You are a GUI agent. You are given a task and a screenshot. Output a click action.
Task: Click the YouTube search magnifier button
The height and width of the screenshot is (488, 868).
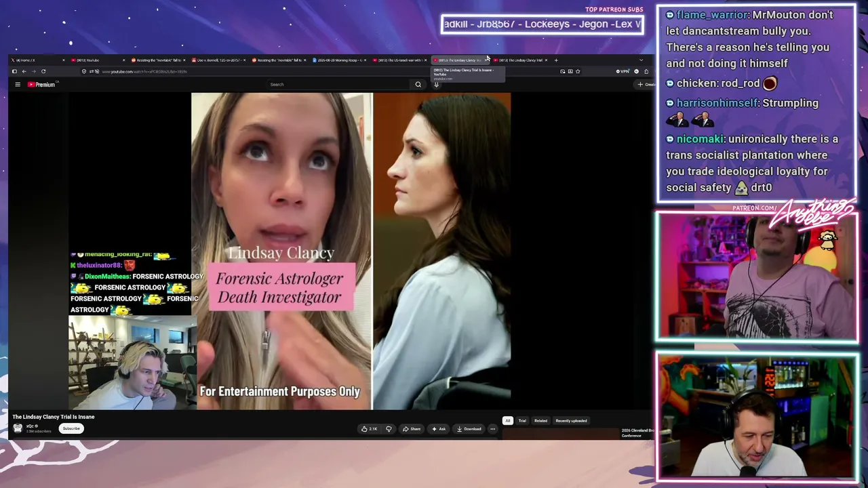coord(418,85)
